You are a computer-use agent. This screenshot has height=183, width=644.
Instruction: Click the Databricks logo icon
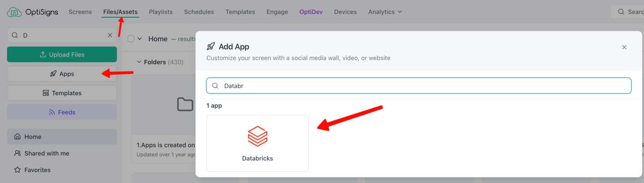coord(257,136)
